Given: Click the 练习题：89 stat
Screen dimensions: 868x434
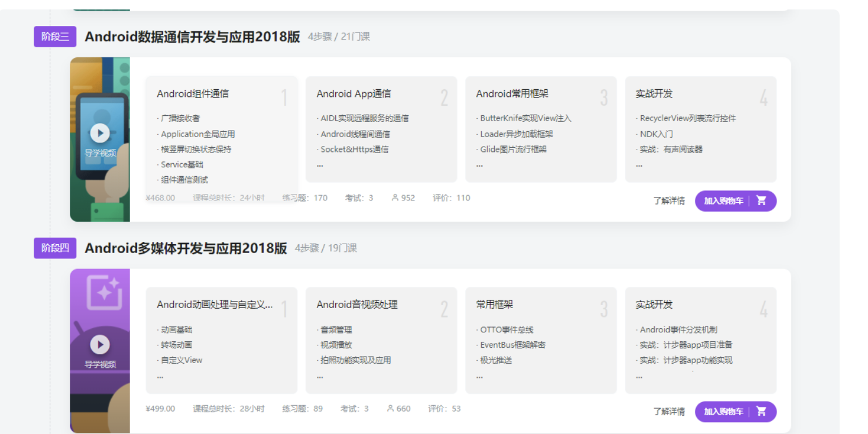Looking at the screenshot, I should [x=302, y=409].
